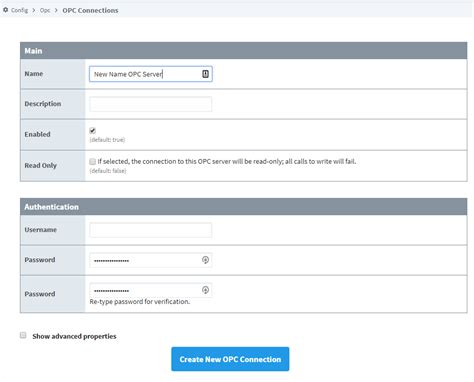Click the Description row label
The width and height of the screenshot is (474, 382).
pyautogui.click(x=43, y=104)
